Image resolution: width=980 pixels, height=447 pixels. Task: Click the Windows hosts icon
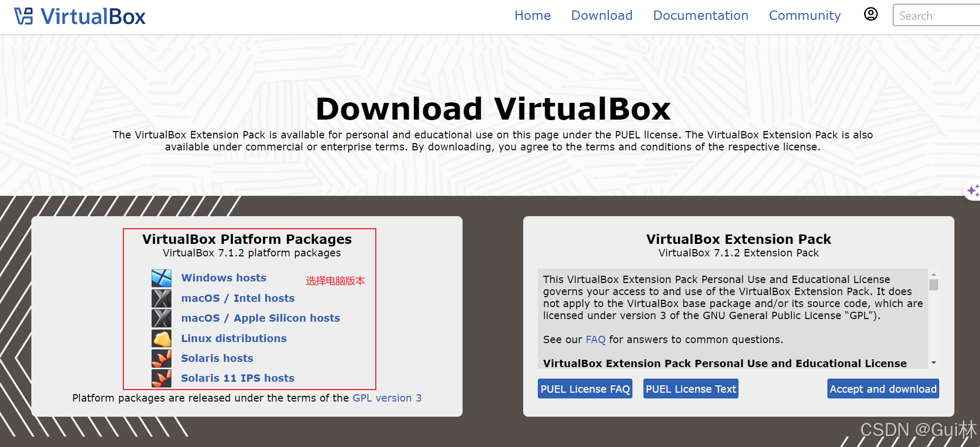pyautogui.click(x=162, y=278)
